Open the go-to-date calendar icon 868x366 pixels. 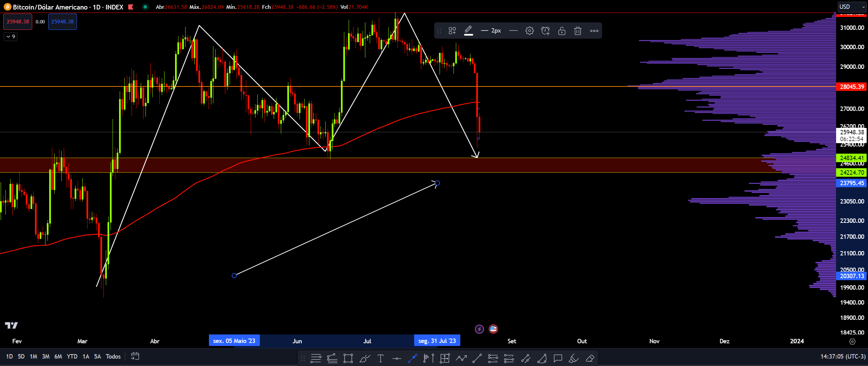[135, 356]
